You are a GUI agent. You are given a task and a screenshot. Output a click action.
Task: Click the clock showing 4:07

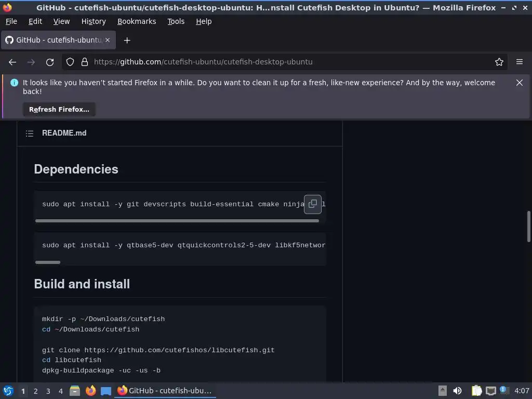522,391
